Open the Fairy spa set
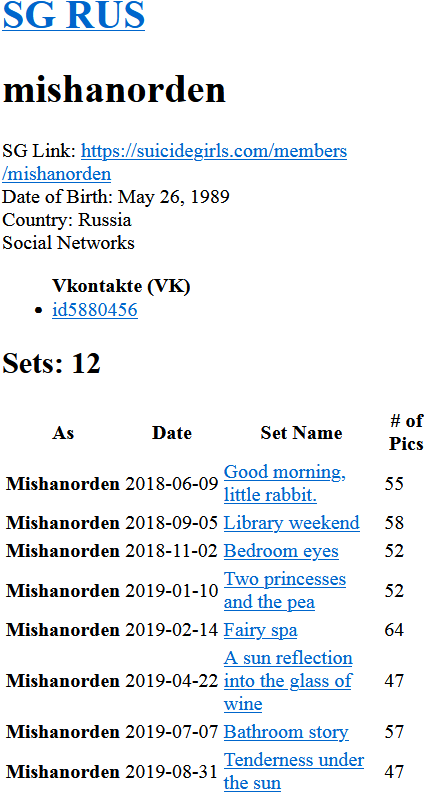This screenshot has width=424, height=794. [x=260, y=630]
